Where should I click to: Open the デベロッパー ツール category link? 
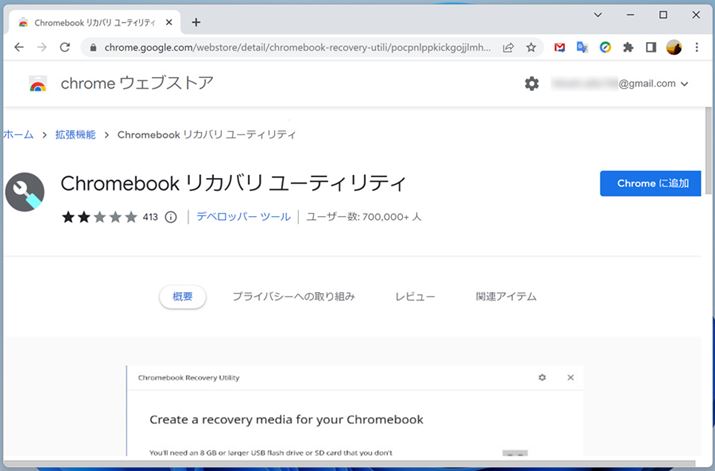pyautogui.click(x=244, y=217)
